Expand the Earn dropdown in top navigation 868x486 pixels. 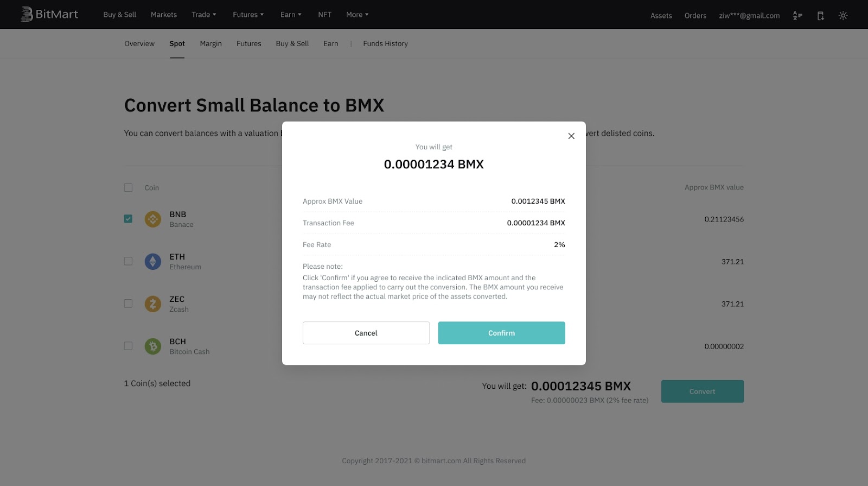(x=291, y=15)
